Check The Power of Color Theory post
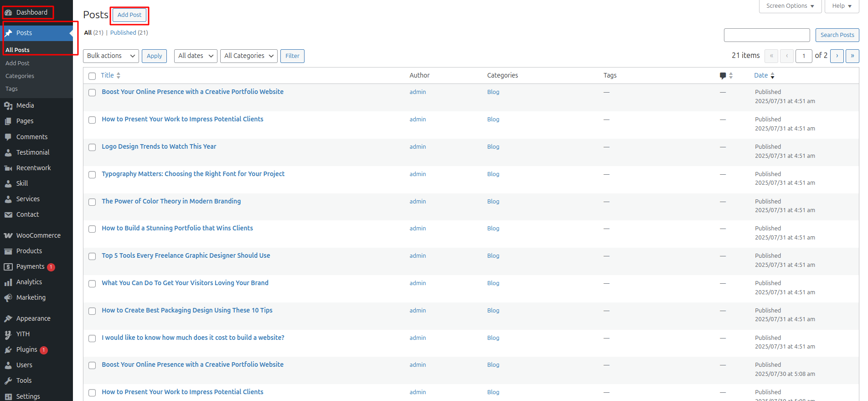Image resolution: width=868 pixels, height=401 pixels. click(x=92, y=202)
